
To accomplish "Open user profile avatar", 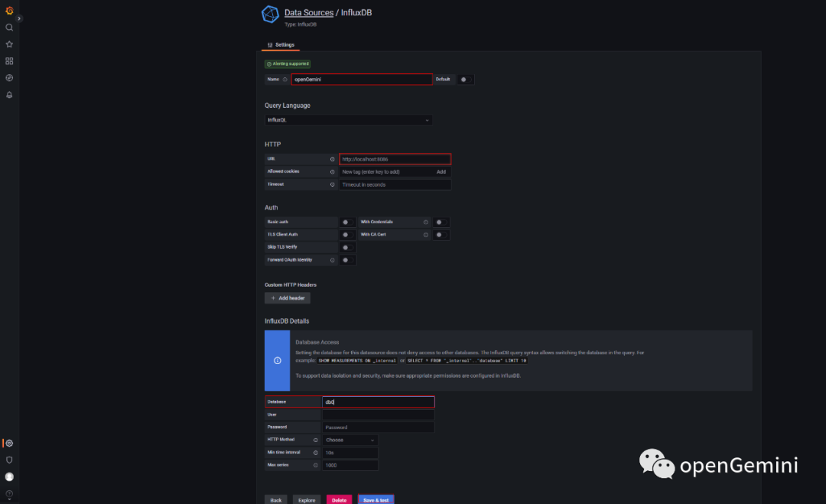I will (x=9, y=477).
